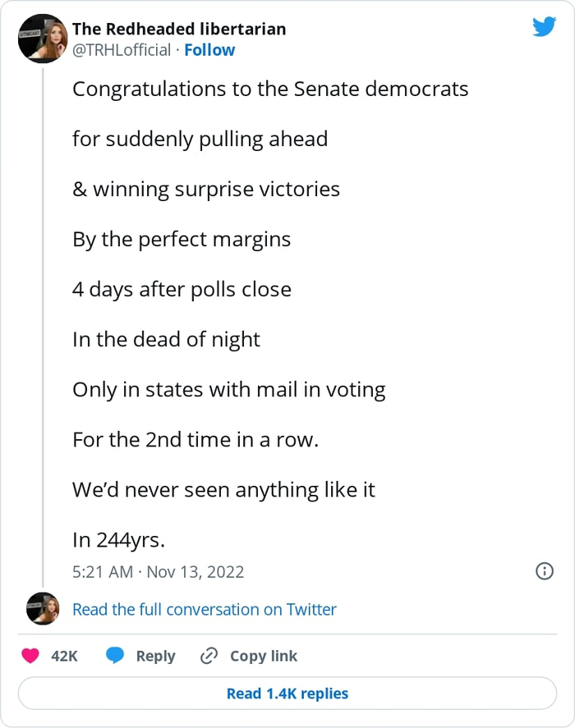Screen dimensions: 575x728
Task: Click the chain icon beside Copy link
Action: point(209,656)
